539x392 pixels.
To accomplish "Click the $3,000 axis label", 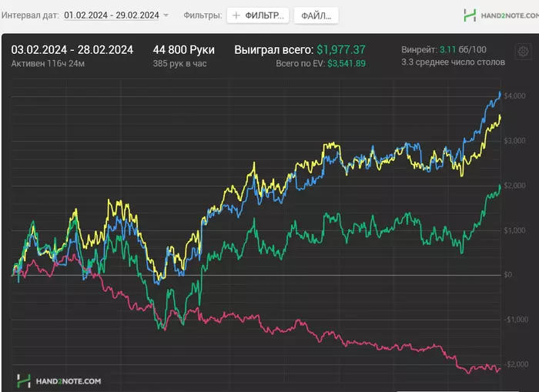I will click(514, 141).
